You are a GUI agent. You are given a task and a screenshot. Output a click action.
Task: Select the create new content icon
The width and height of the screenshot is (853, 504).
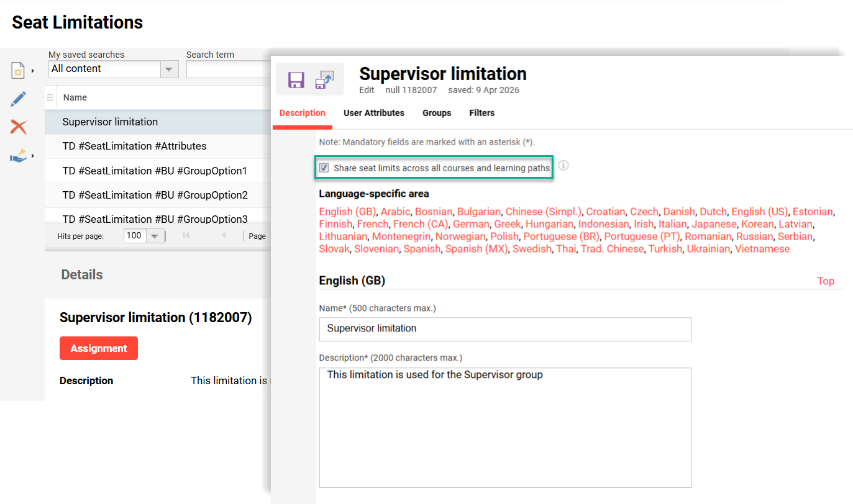tap(17, 70)
